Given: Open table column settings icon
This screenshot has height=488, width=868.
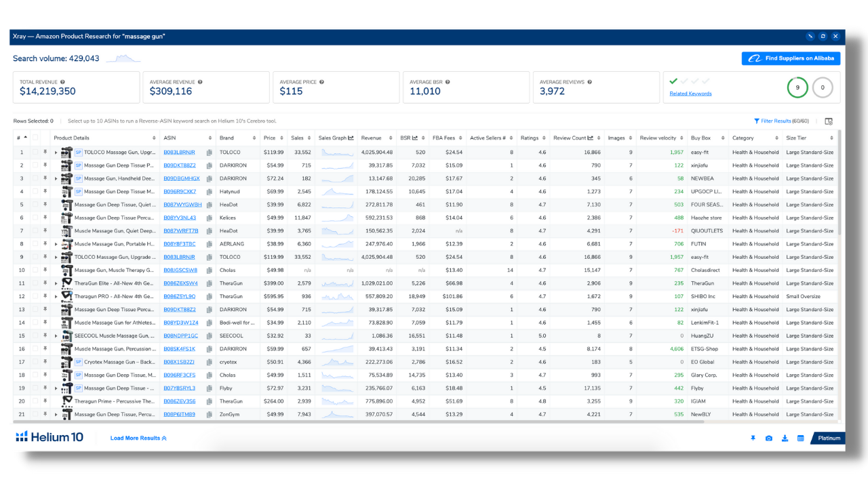Looking at the screenshot, I should (828, 121).
